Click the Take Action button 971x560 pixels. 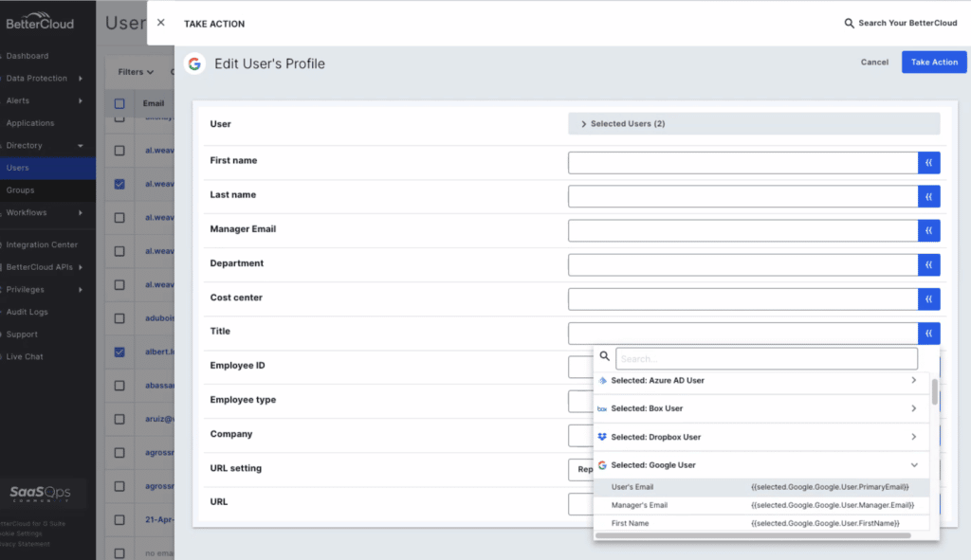coord(934,62)
